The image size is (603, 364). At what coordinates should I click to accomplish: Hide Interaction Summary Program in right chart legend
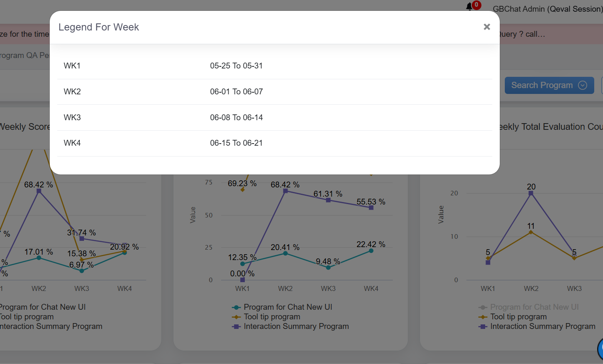point(542,326)
